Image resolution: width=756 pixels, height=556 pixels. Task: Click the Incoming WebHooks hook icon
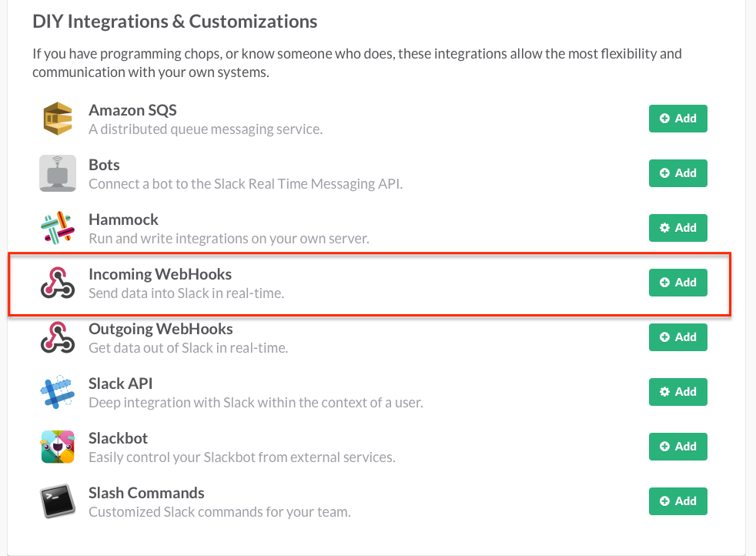click(x=57, y=282)
